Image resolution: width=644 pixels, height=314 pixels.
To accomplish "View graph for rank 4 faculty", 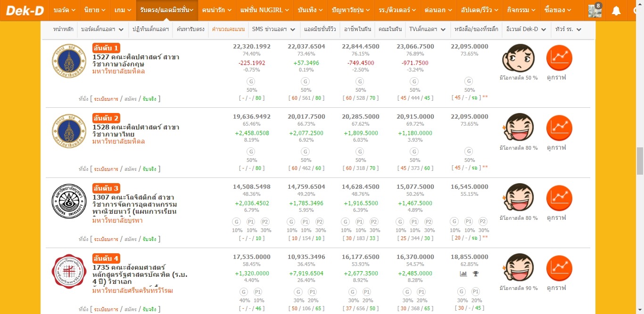I will [559, 268].
